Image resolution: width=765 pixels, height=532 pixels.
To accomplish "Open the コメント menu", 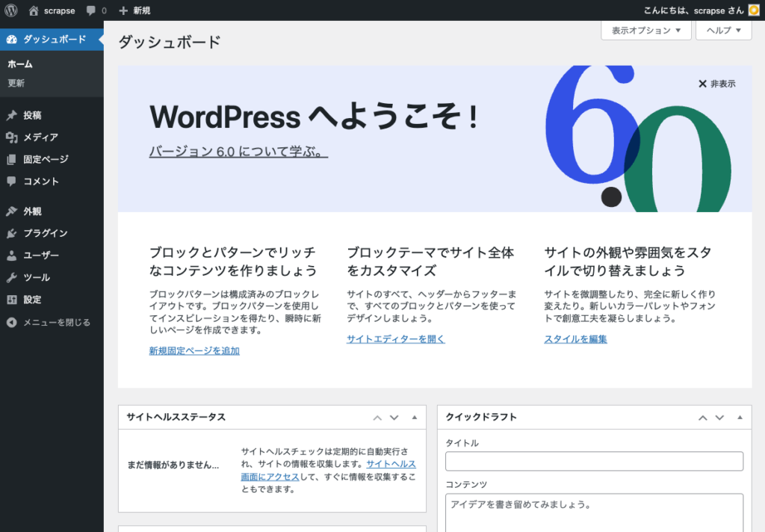I will click(52, 181).
